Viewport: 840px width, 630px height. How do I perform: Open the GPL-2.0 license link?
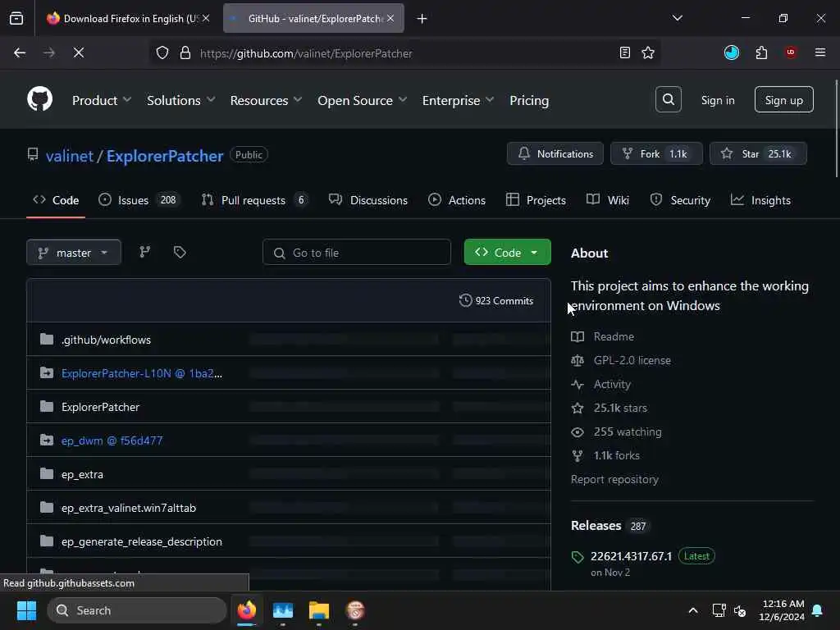[632, 360]
